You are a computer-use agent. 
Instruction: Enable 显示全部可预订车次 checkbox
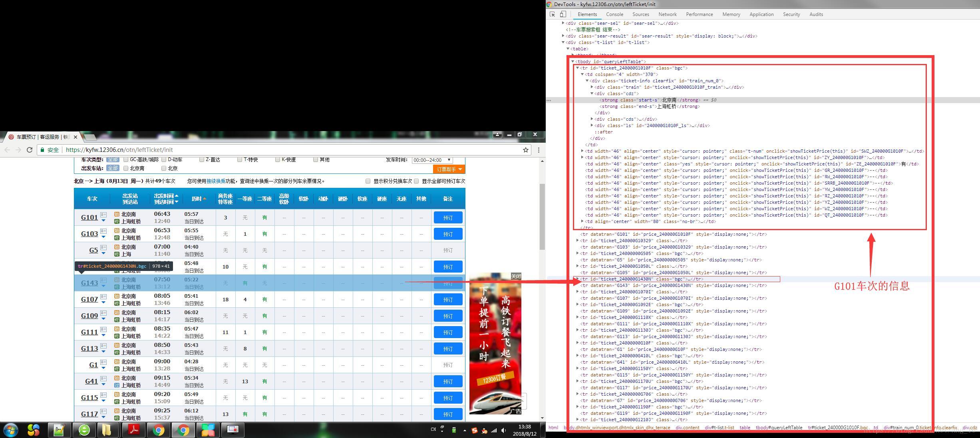(x=416, y=181)
